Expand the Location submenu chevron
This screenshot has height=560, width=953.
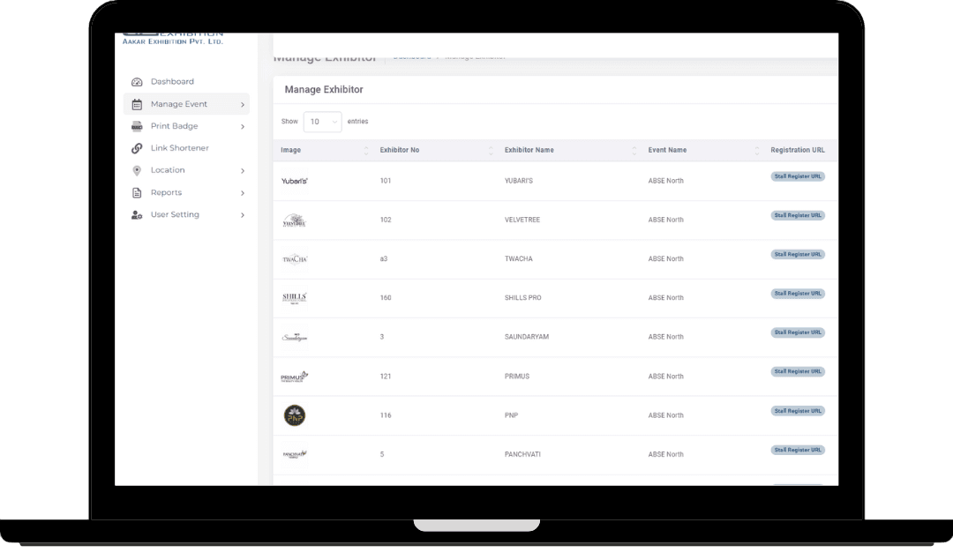pos(243,171)
